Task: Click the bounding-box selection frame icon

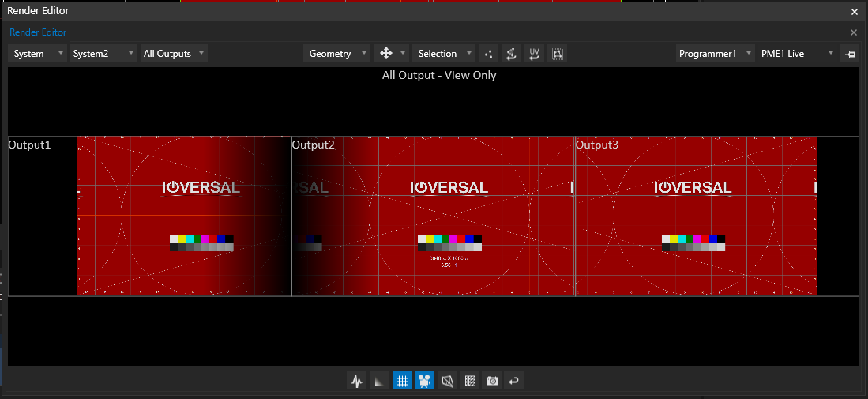Action: point(557,54)
